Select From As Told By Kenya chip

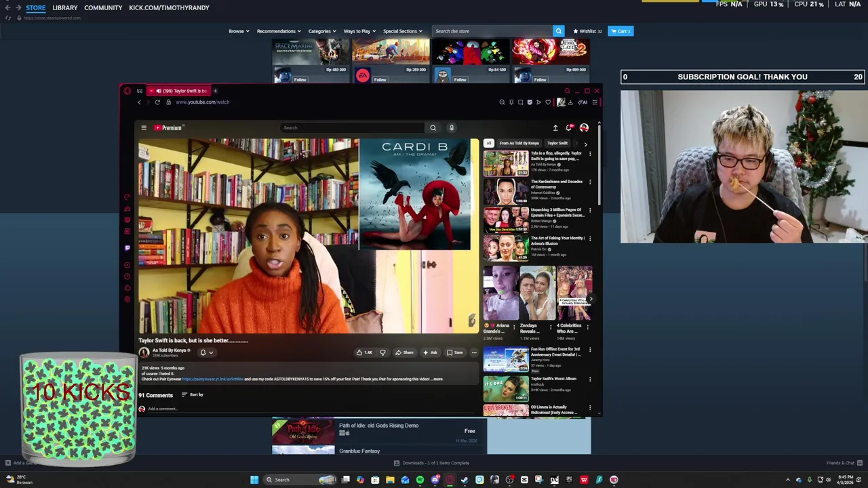click(519, 143)
